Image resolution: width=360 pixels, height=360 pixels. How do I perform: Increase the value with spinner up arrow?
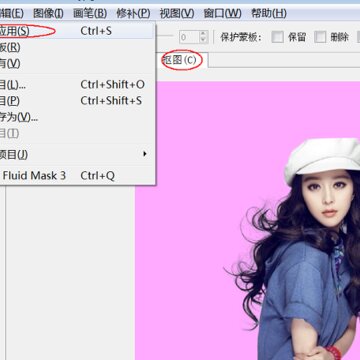(203, 34)
